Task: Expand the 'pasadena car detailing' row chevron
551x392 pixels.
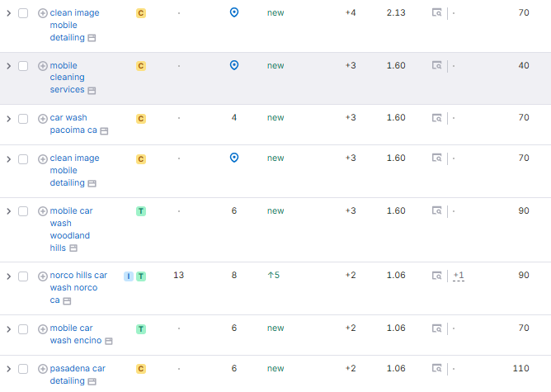Action: point(8,369)
